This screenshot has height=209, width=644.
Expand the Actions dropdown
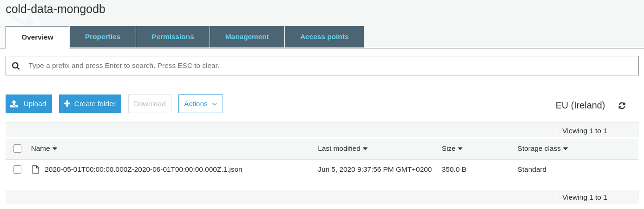click(200, 104)
